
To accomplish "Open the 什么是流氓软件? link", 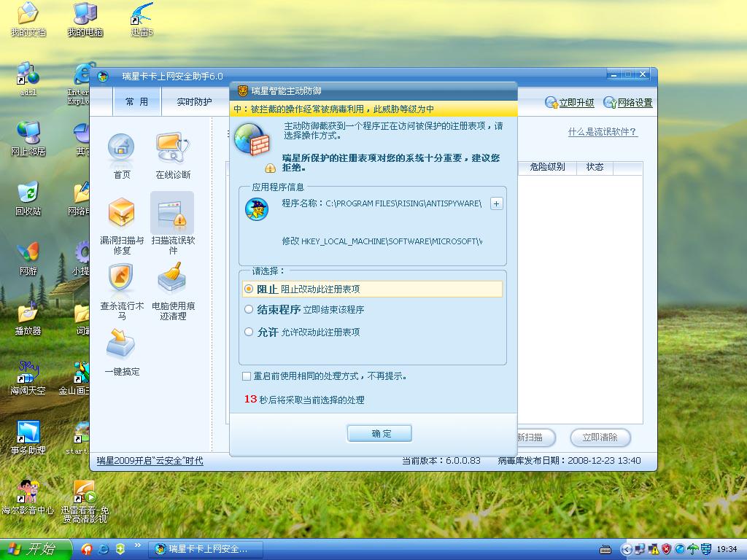I will pos(603,132).
